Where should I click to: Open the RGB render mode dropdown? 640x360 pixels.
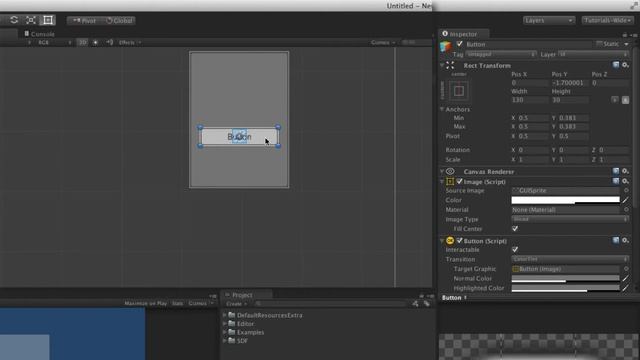[49, 42]
